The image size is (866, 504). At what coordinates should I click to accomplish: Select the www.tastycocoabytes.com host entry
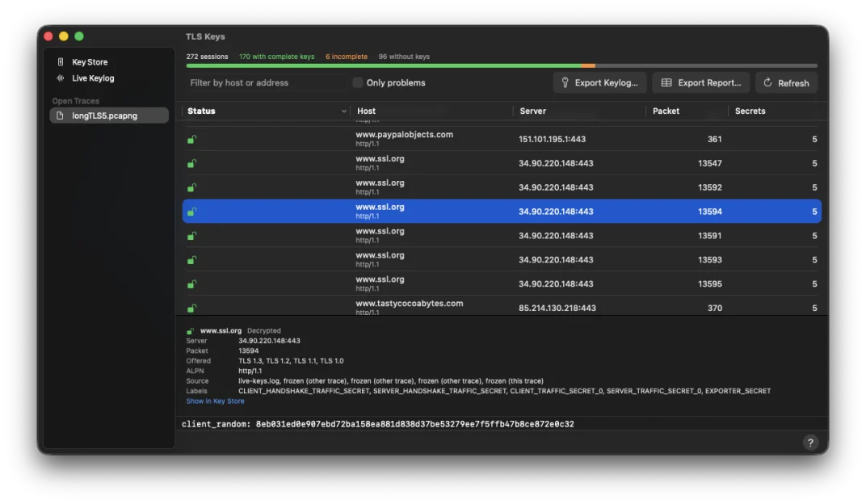click(410, 304)
